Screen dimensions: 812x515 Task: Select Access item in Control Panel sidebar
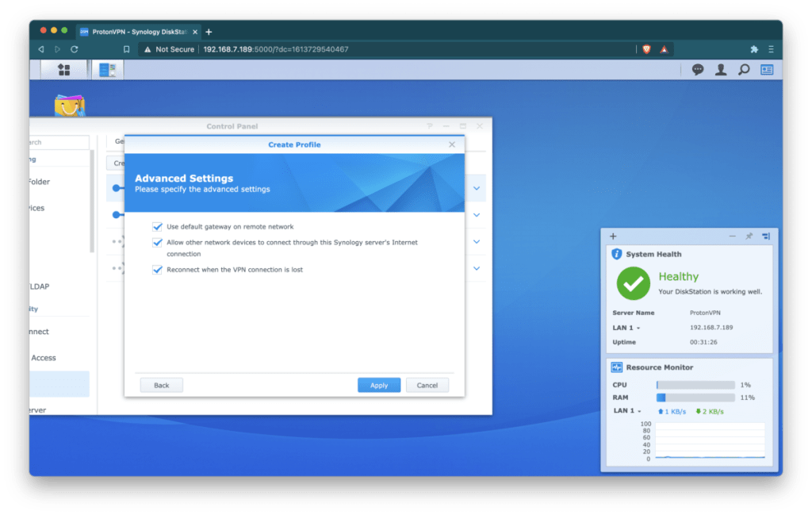point(59,358)
